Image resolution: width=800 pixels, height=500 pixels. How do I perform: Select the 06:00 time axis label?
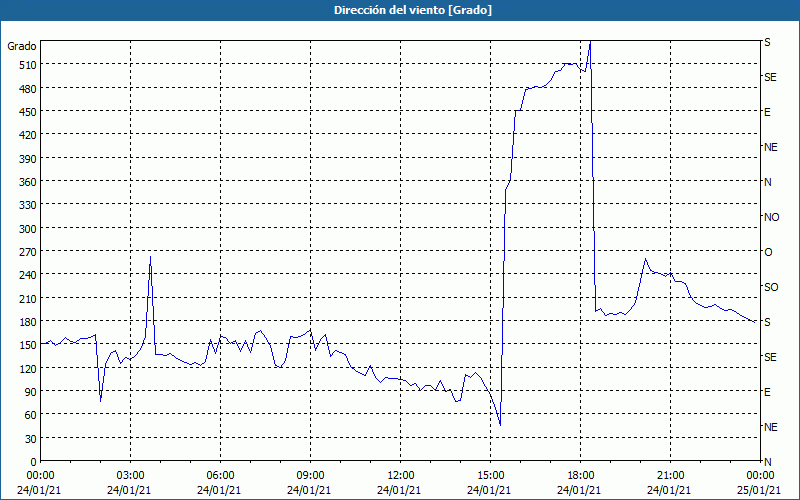pos(220,476)
